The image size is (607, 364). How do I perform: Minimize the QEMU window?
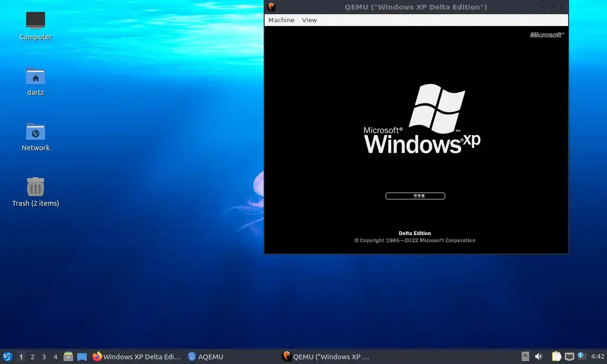click(543, 7)
